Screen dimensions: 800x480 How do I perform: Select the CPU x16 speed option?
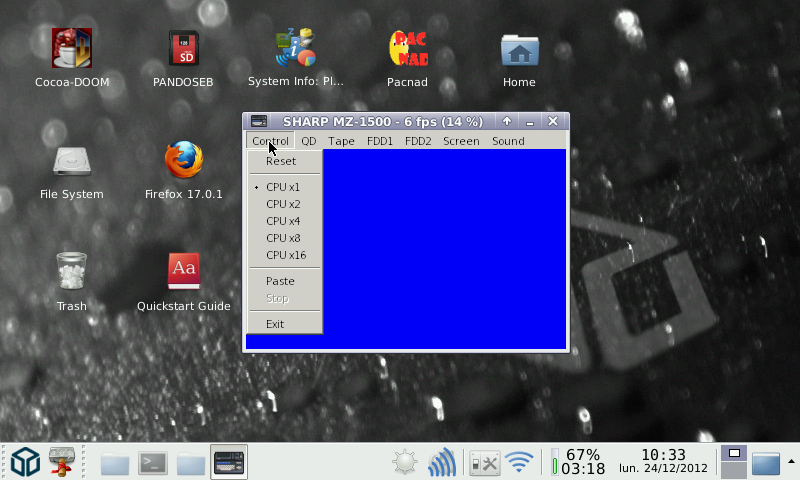284,255
